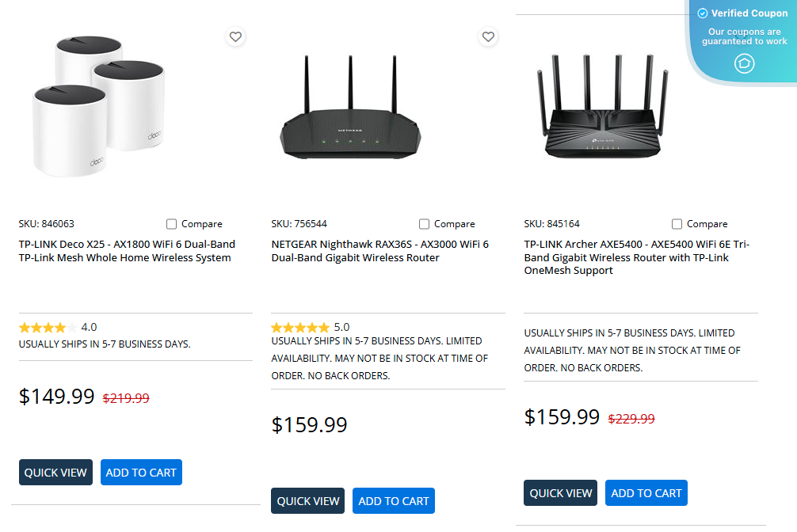Viewport: 797px width, 532px height.
Task: Add the Nighthawk router to cart
Action: click(x=393, y=500)
